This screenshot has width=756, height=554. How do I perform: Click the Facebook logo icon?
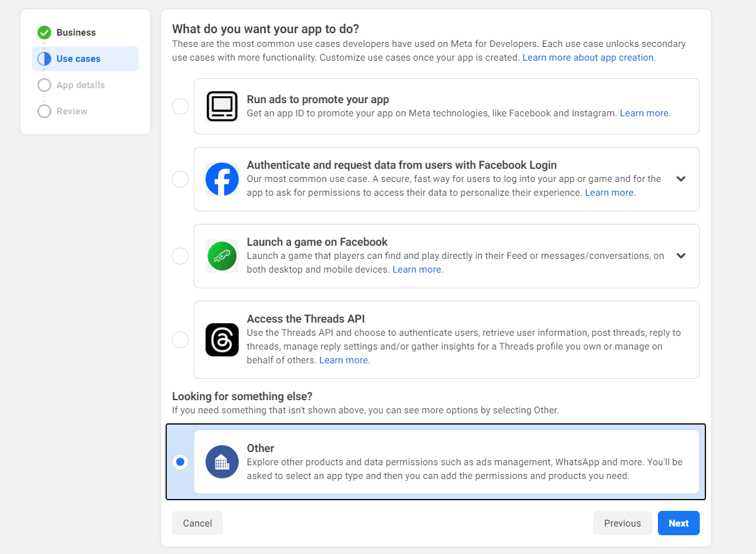[x=222, y=179]
